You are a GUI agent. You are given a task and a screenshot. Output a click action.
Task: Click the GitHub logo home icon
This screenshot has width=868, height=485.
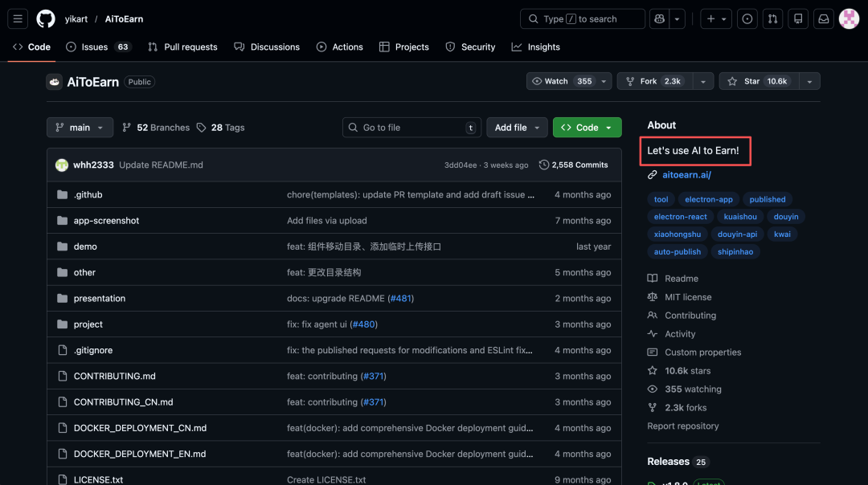pos(46,19)
